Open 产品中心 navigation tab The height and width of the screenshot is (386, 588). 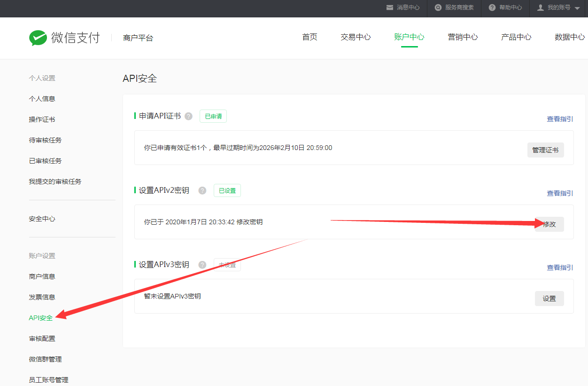(x=517, y=37)
